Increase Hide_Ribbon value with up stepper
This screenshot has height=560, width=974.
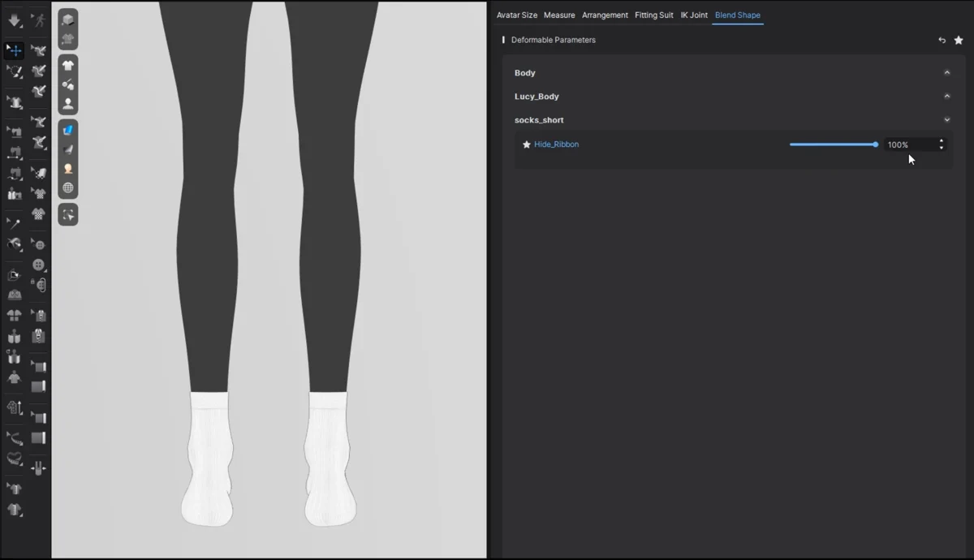tap(942, 141)
